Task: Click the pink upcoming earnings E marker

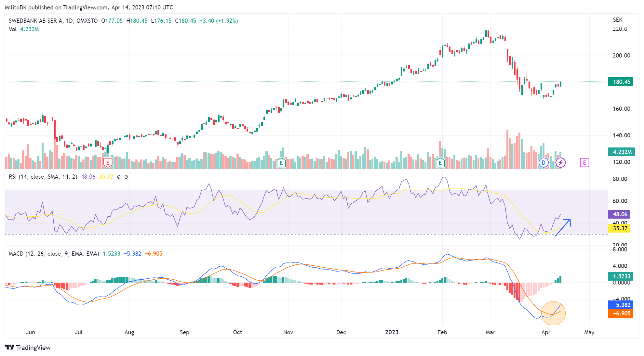Action: [x=584, y=163]
